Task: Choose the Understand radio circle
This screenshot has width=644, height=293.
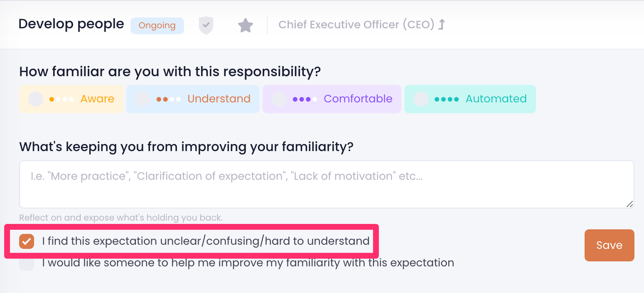Action: click(x=143, y=99)
